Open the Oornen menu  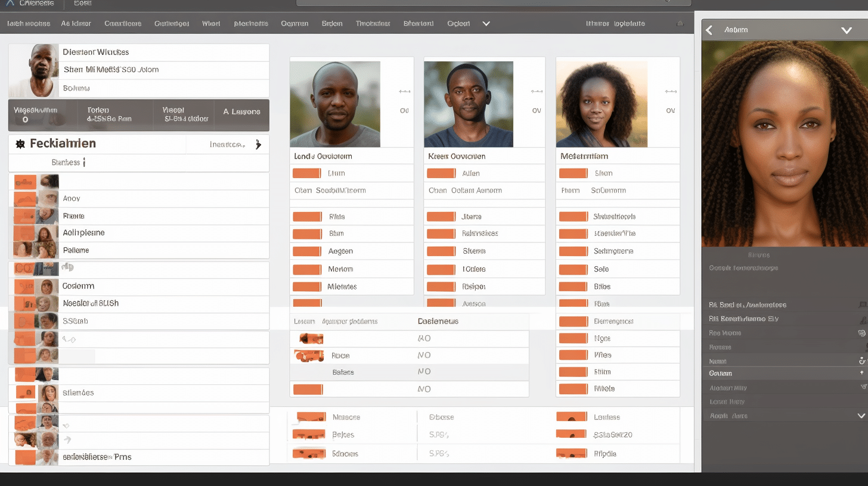tap(294, 24)
